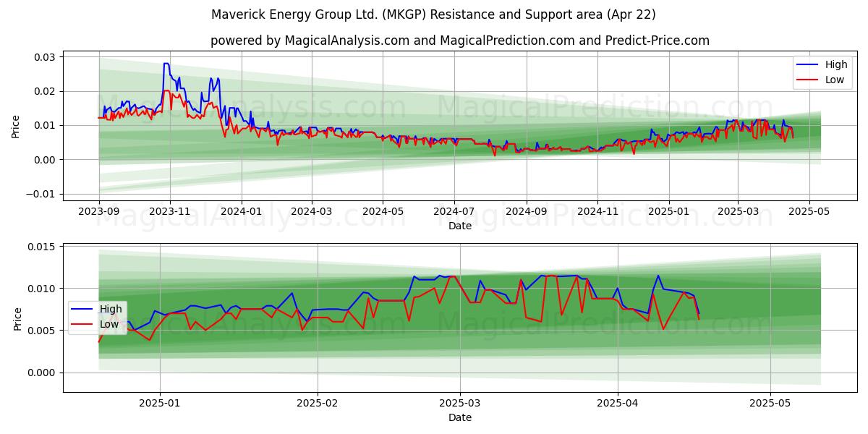This screenshot has height=434, width=868.
Task: Click the 2024-03 tick label on the top axis
Action: pos(311,213)
